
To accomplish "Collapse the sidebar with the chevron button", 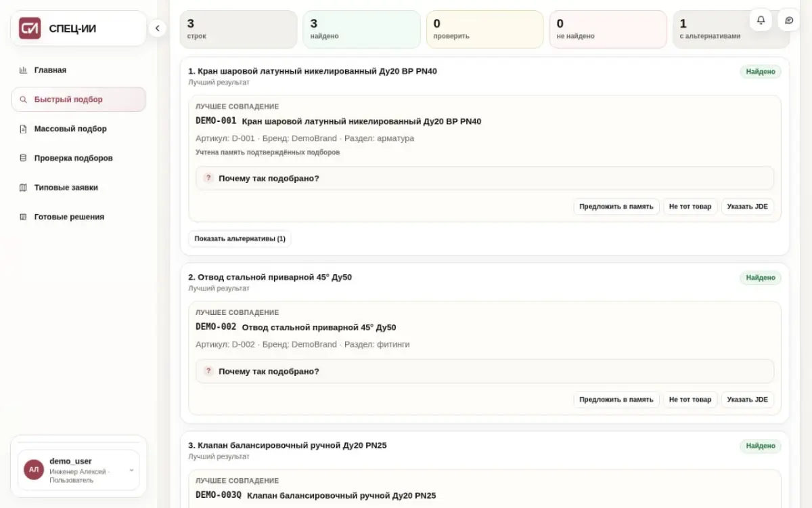I will pos(157,28).
